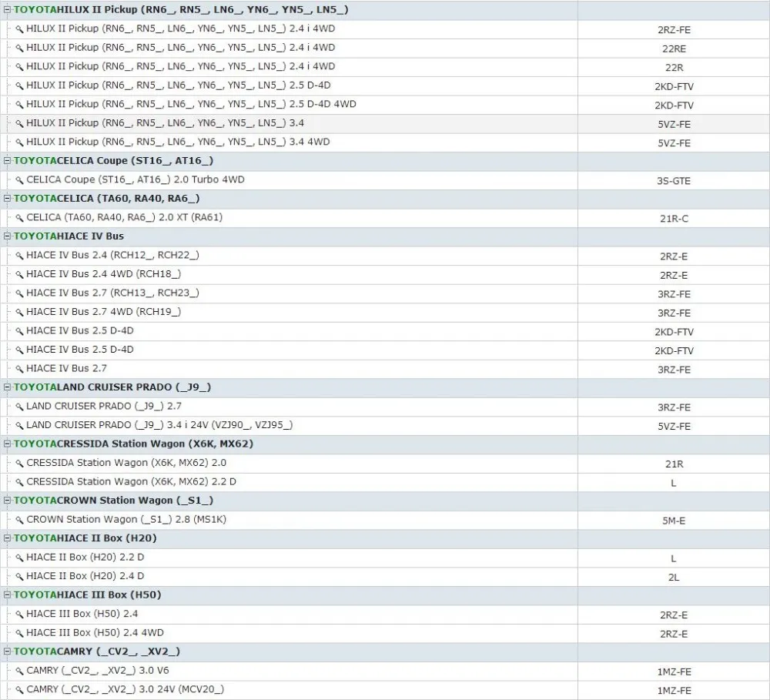Screen dimensions: 770x700
Task: Select group header TOYOTA HIACE IV Bus
Action: pyautogui.click(x=385, y=236)
